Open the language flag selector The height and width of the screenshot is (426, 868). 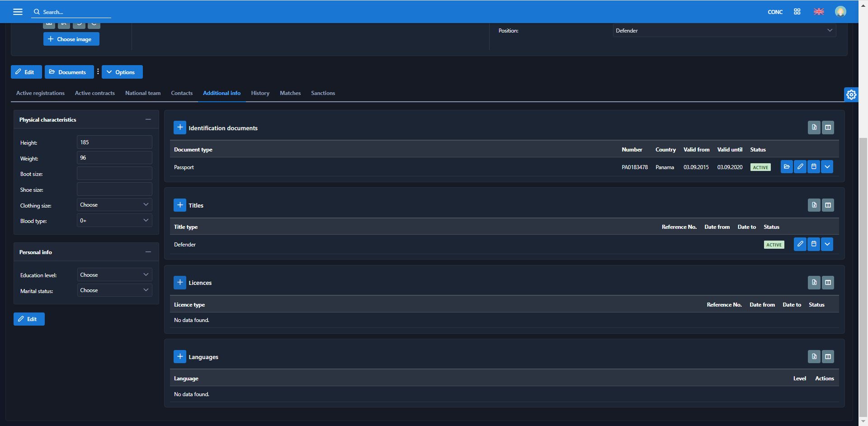click(819, 12)
